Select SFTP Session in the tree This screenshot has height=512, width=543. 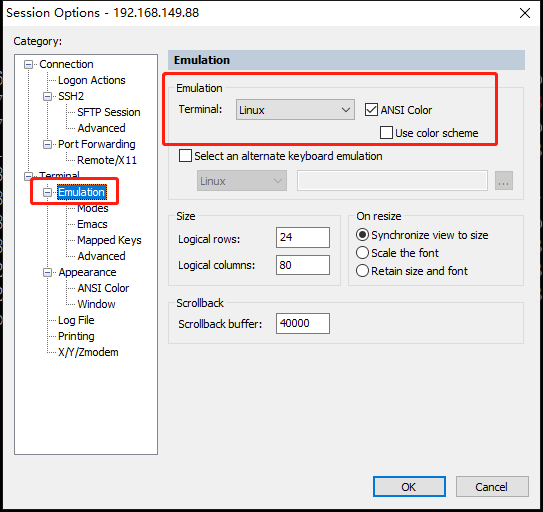[x=109, y=112]
